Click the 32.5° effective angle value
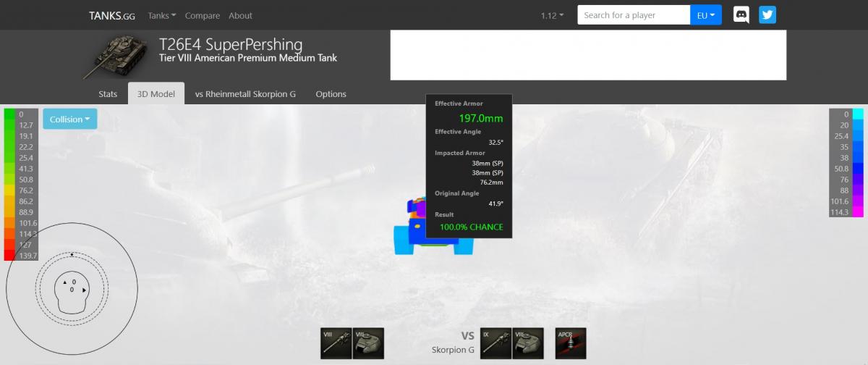Viewport: 868px width, 365px height. point(496,143)
